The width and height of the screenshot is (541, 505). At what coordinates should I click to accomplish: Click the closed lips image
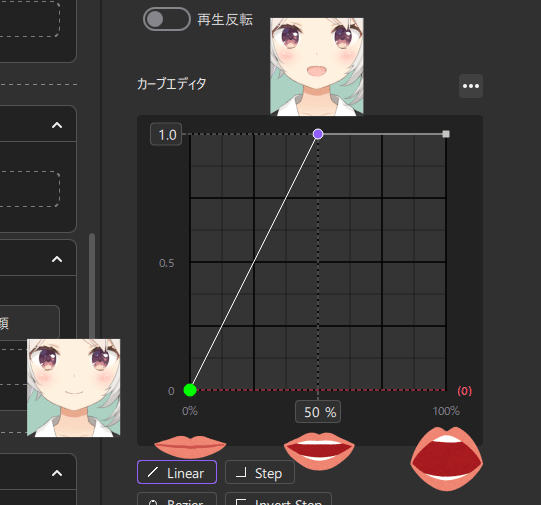tap(190, 446)
